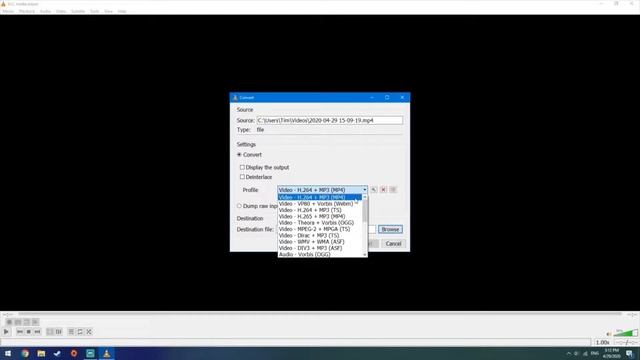640x360 pixels.
Task: Click the 1.00x playback speed indicator
Action: click(602, 342)
